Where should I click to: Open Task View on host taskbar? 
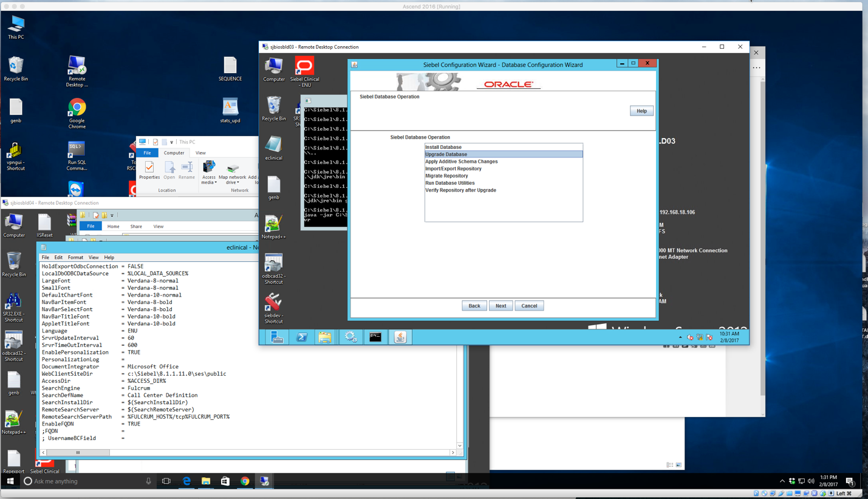(x=166, y=481)
